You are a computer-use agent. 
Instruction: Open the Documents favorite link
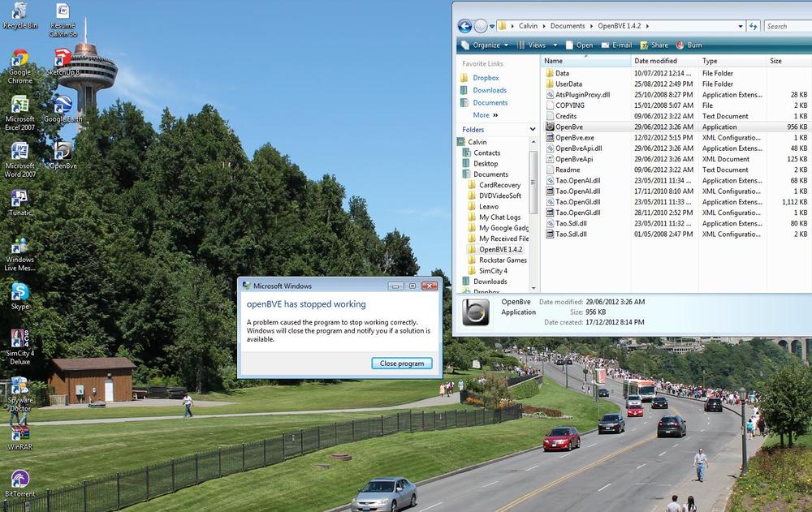[490, 102]
